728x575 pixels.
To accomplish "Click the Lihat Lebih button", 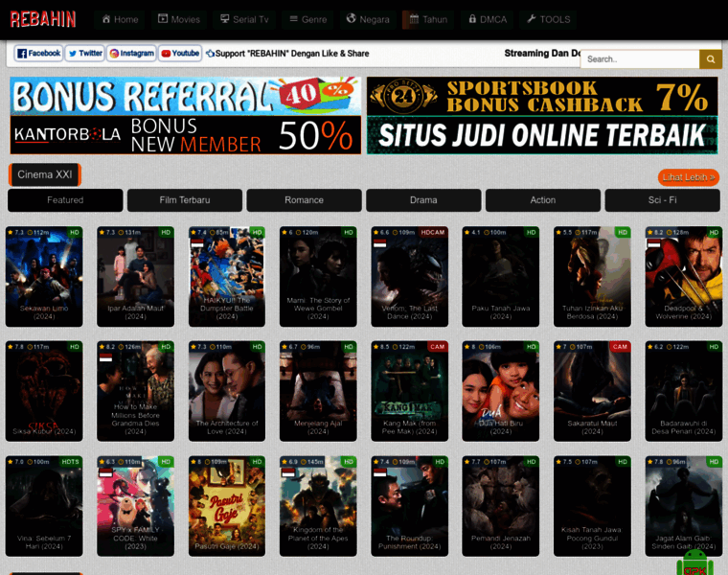I will 688,177.
